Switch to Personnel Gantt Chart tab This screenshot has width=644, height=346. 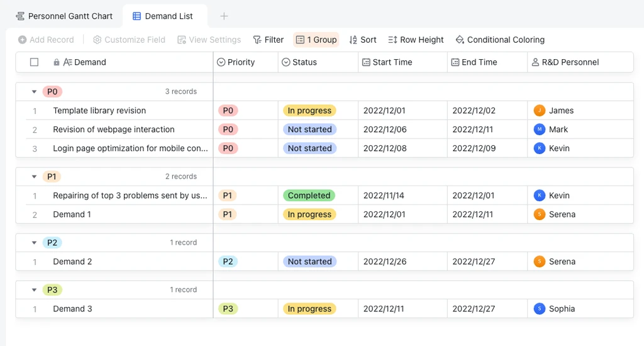tap(64, 16)
